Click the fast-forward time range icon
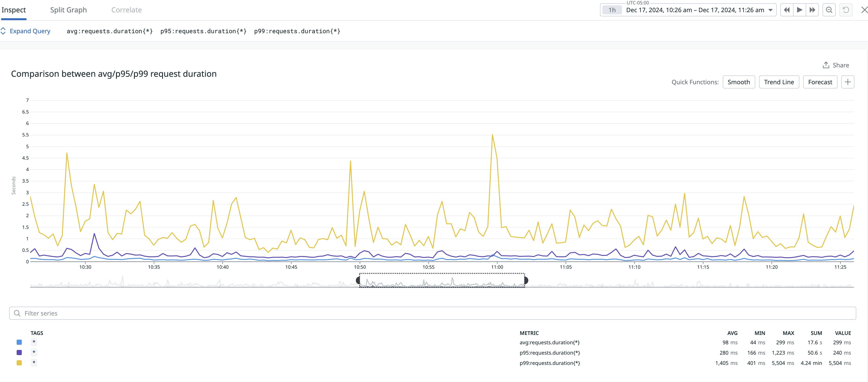 812,10
